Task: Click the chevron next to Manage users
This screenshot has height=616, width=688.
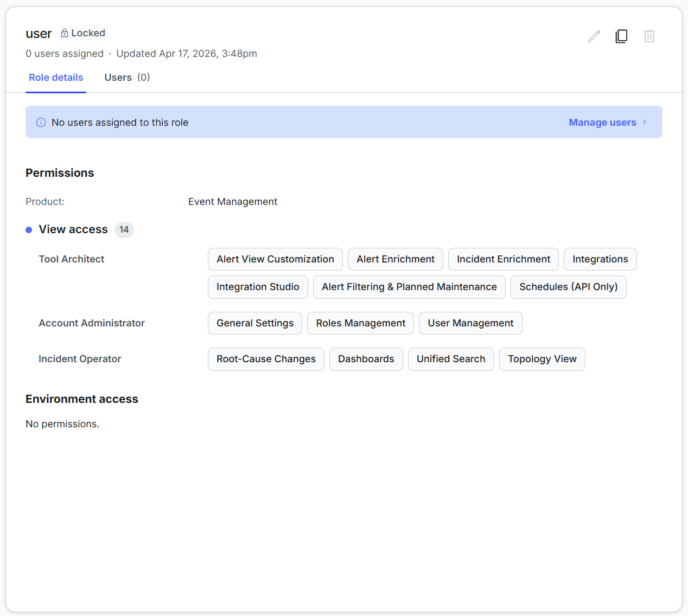Action: tap(645, 122)
